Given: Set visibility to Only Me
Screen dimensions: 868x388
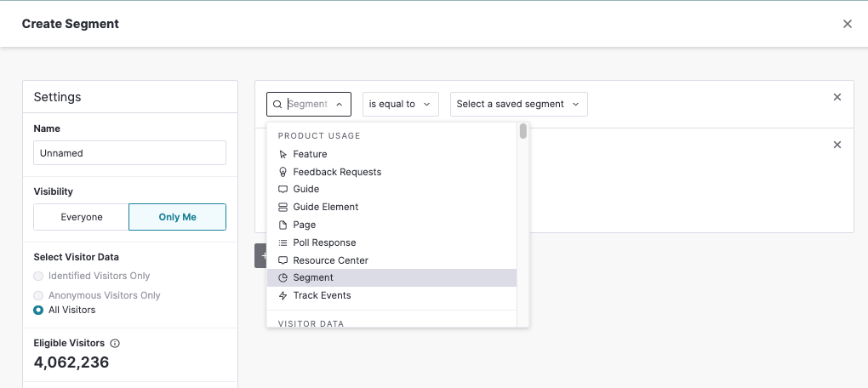Looking at the screenshot, I should pyautogui.click(x=177, y=217).
